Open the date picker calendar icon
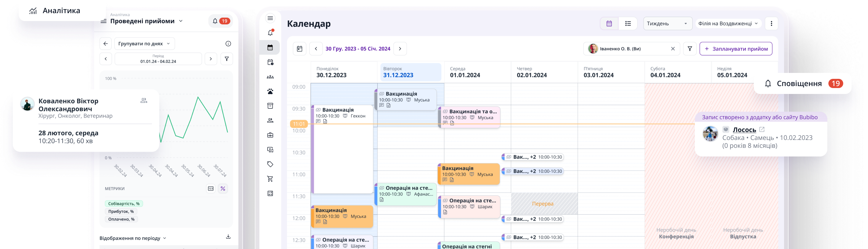This screenshot has height=249, width=868. pos(299,49)
